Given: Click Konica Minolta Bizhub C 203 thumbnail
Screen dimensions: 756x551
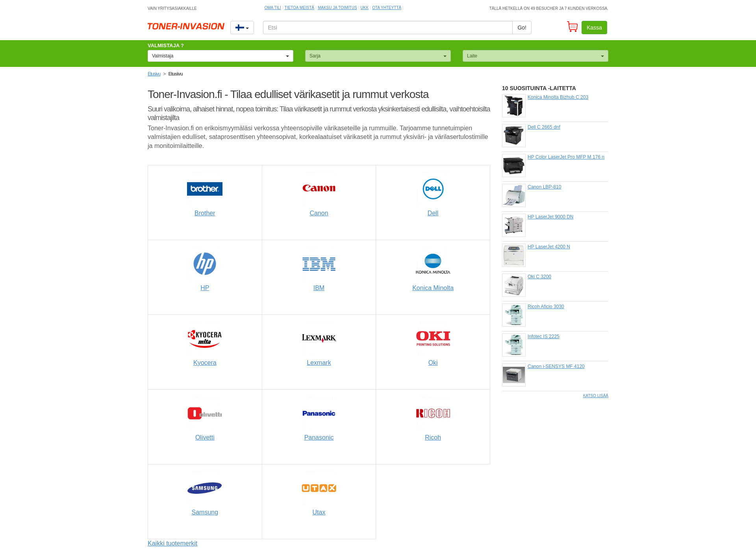Looking at the screenshot, I should [513, 106].
